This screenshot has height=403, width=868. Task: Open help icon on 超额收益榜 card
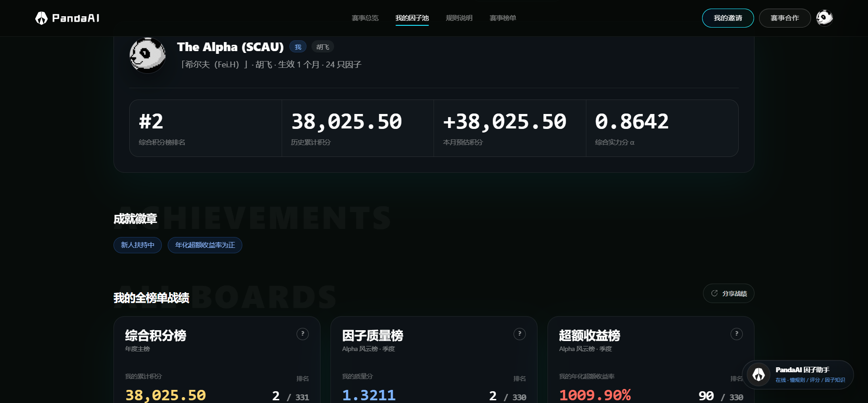[736, 334]
